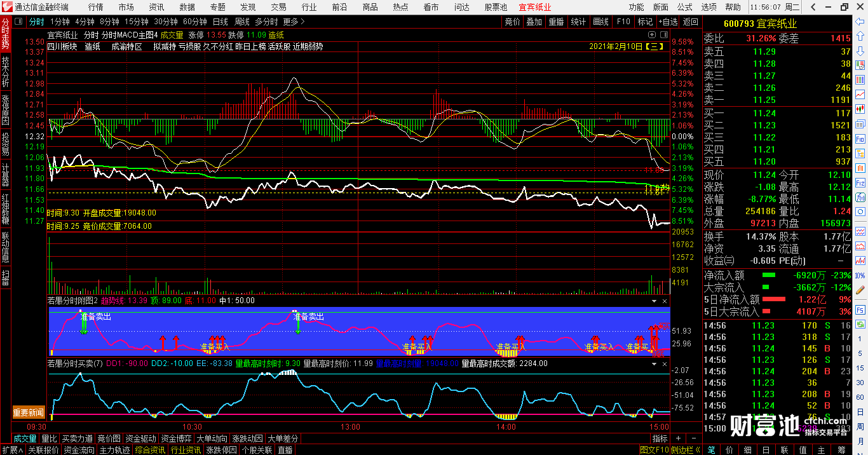Select the 关联报价 bottom tab
This screenshot has height=455, width=868.
[44, 450]
